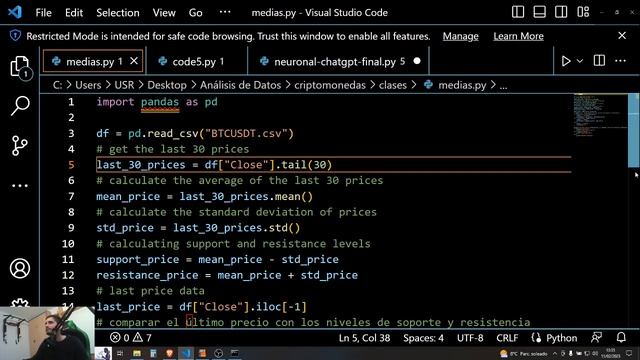The image size is (640, 360).
Task: Click the vertical scrollbar thumb
Action: tap(633, 130)
